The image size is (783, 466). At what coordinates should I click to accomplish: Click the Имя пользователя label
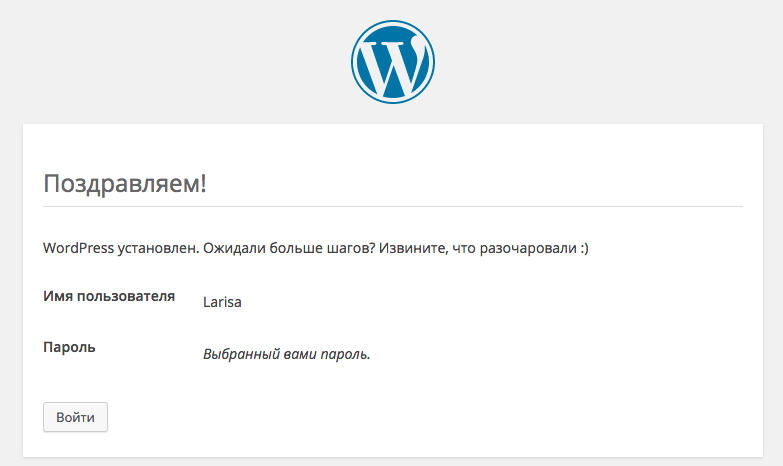110,296
